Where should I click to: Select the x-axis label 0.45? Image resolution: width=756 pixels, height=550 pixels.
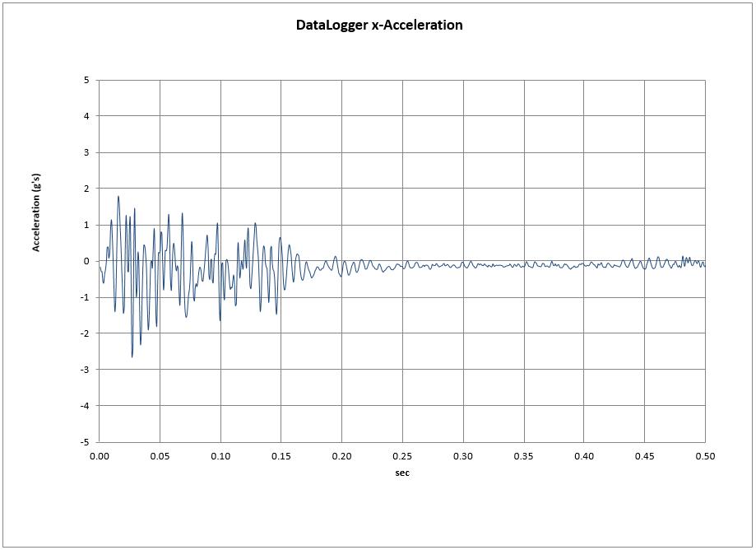tap(644, 455)
